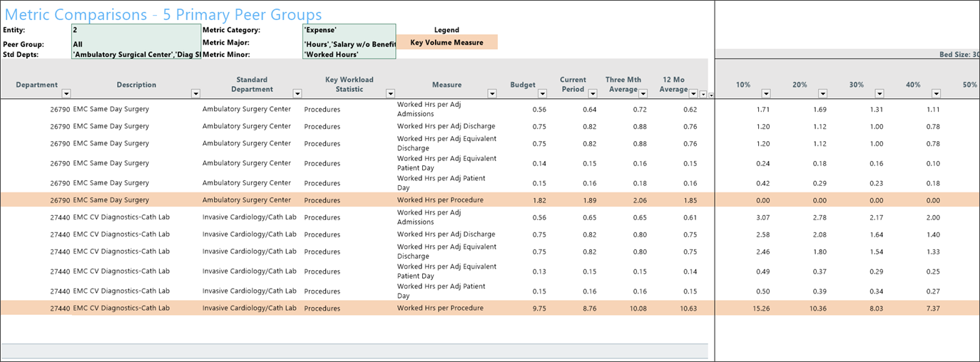Viewport: 980px width, 362px height.
Task: Click the Current Period value 1.89
Action: pyautogui.click(x=589, y=200)
